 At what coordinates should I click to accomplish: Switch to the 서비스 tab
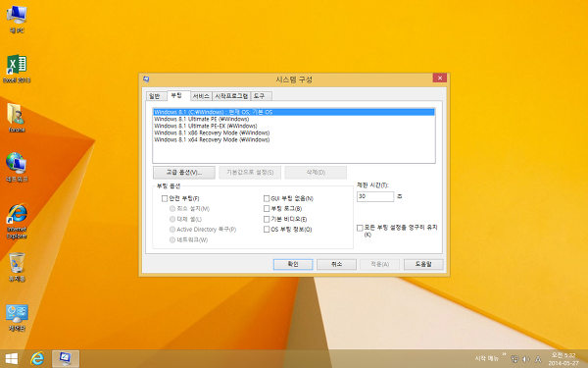(x=201, y=96)
